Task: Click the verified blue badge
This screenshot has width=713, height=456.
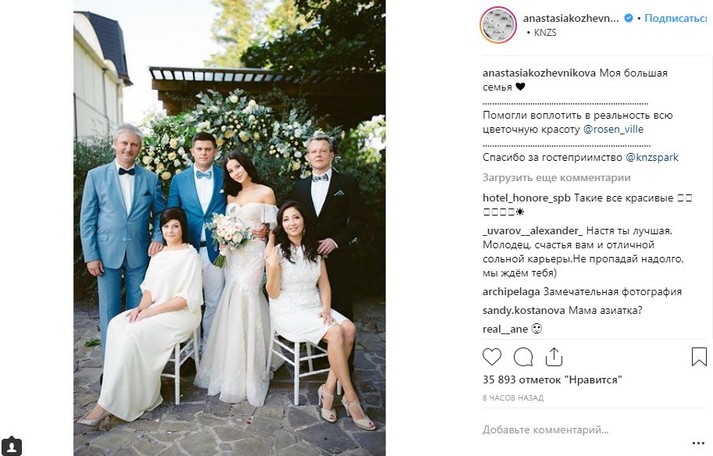Action: coord(628,18)
